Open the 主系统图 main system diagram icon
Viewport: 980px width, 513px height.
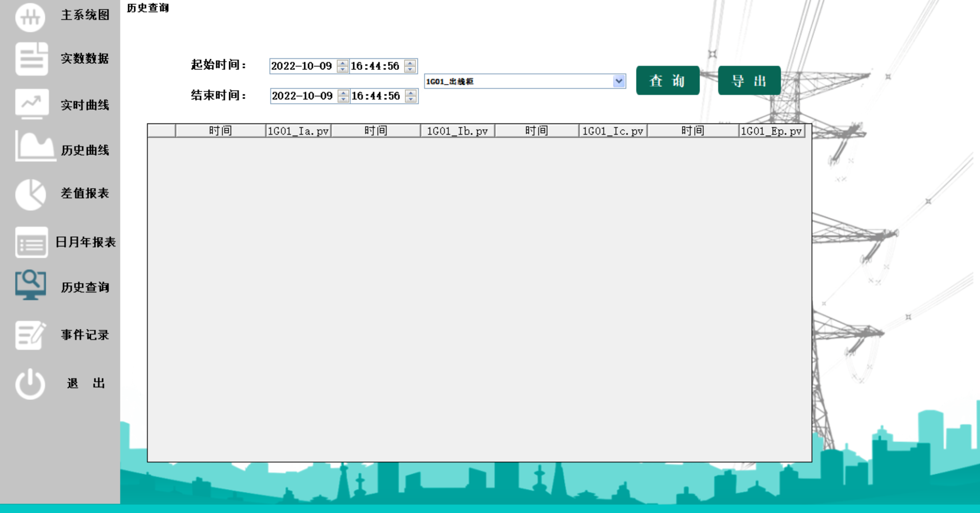point(30,17)
